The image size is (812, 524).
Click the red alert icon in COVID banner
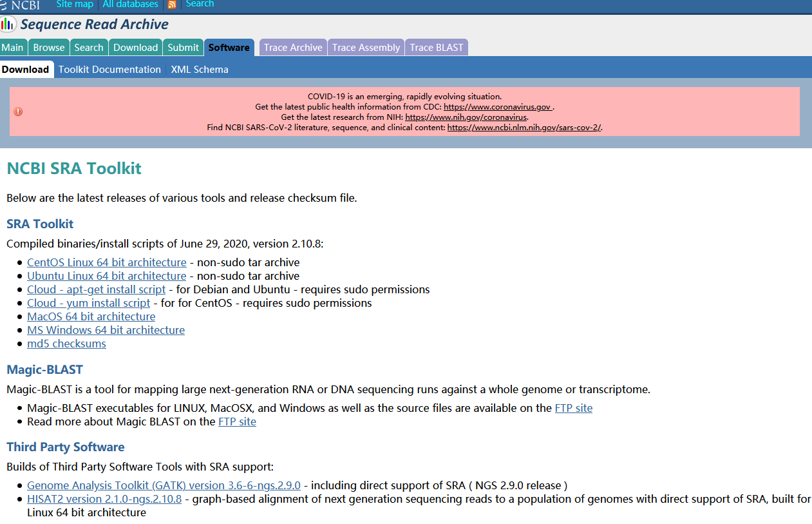point(18,111)
